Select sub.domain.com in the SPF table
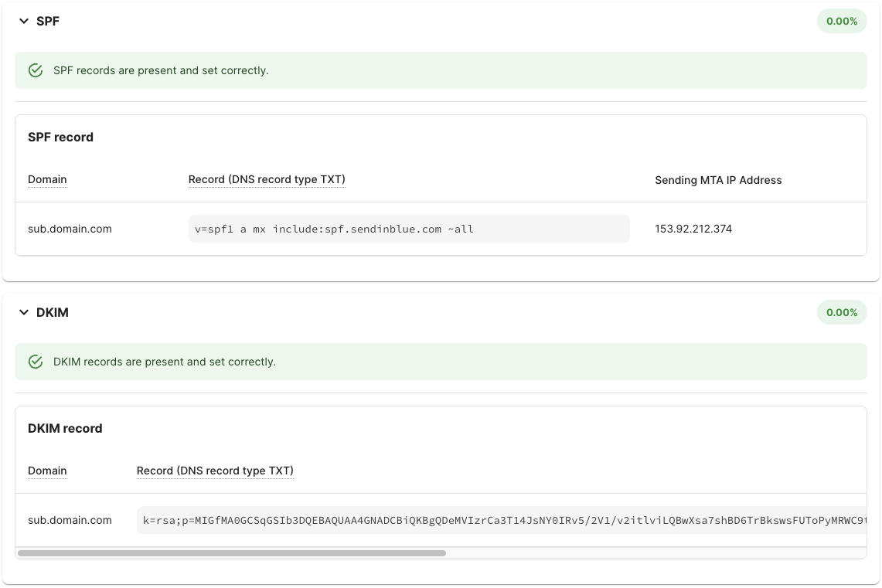The image size is (882, 588). [x=70, y=229]
